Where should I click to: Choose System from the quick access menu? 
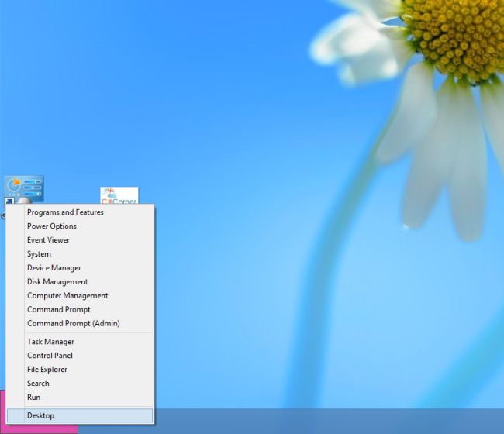80,254
